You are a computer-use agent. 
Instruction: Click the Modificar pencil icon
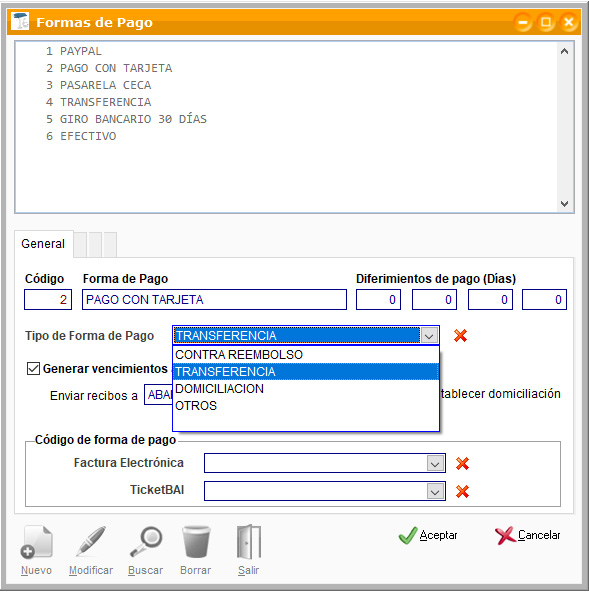[x=91, y=542]
